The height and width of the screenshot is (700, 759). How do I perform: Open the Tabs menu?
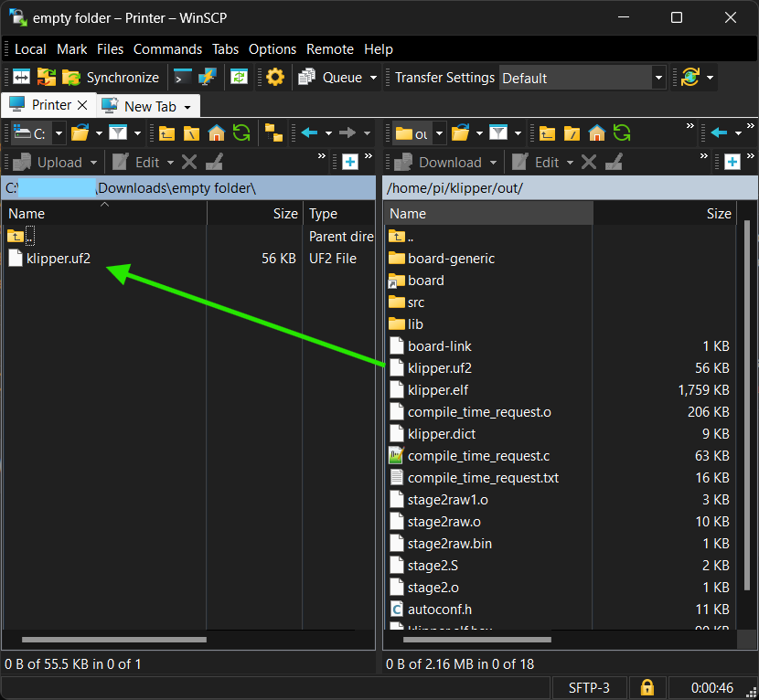pyautogui.click(x=225, y=49)
